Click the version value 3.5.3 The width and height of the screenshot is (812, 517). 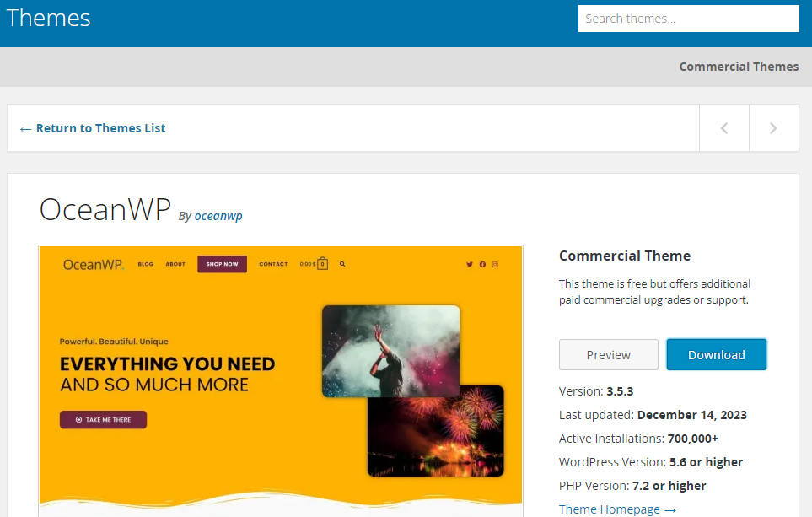[620, 391]
